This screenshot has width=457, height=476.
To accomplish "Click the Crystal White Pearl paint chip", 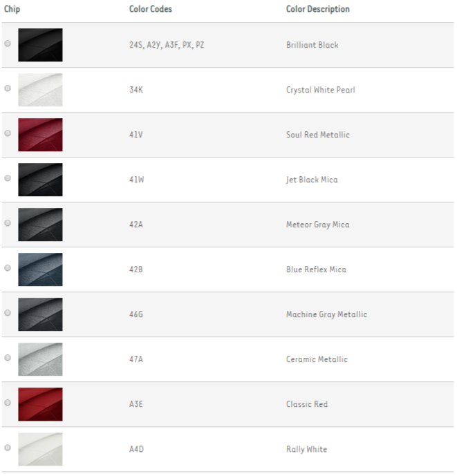I will [40, 90].
